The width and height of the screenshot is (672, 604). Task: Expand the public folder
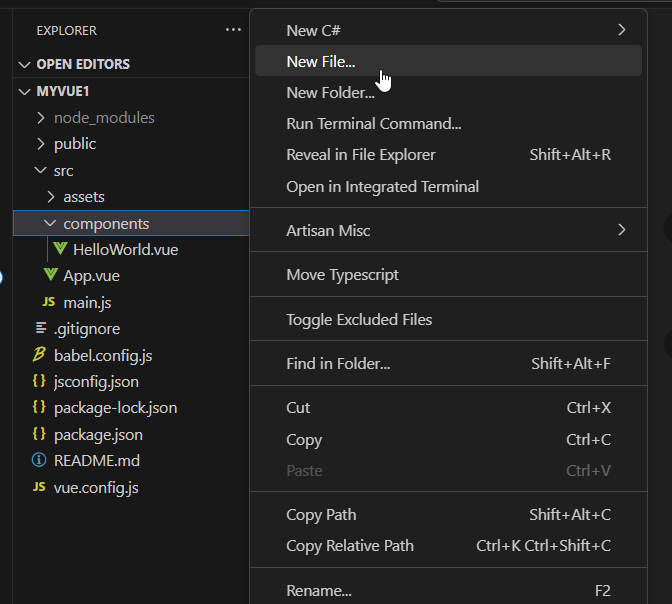(x=41, y=144)
